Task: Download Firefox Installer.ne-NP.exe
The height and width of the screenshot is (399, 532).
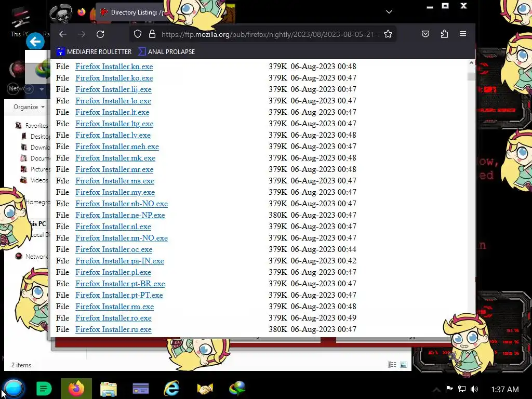Action: tap(120, 215)
